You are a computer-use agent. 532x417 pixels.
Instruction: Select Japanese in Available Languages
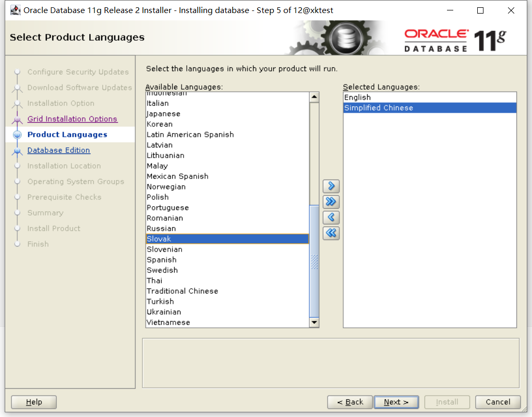[x=227, y=114]
